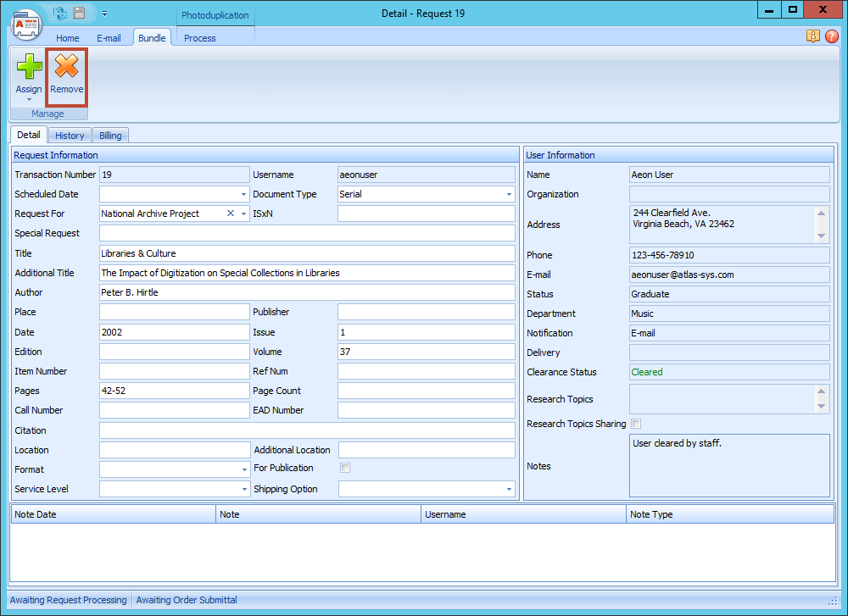
Task: Open the Aeon application menu icon
Action: [x=26, y=24]
